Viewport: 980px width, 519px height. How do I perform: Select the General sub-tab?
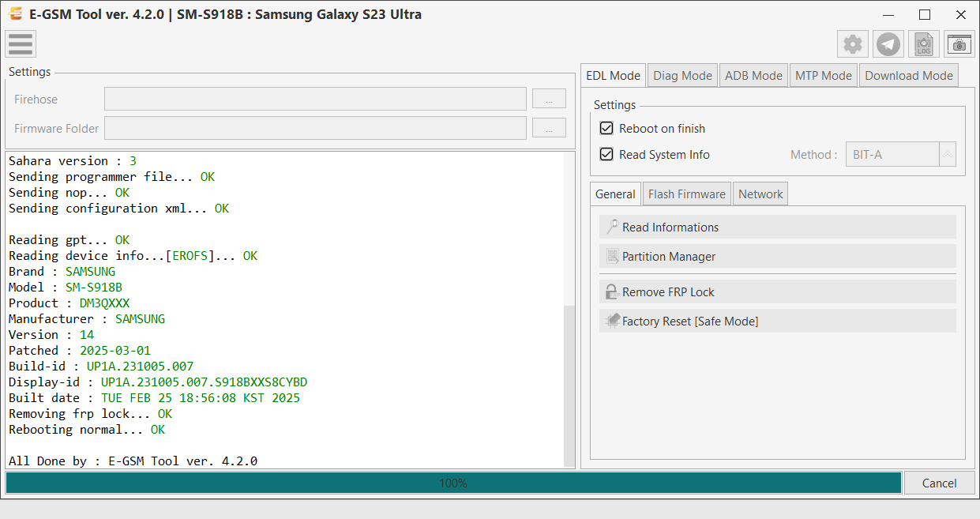[x=615, y=194]
